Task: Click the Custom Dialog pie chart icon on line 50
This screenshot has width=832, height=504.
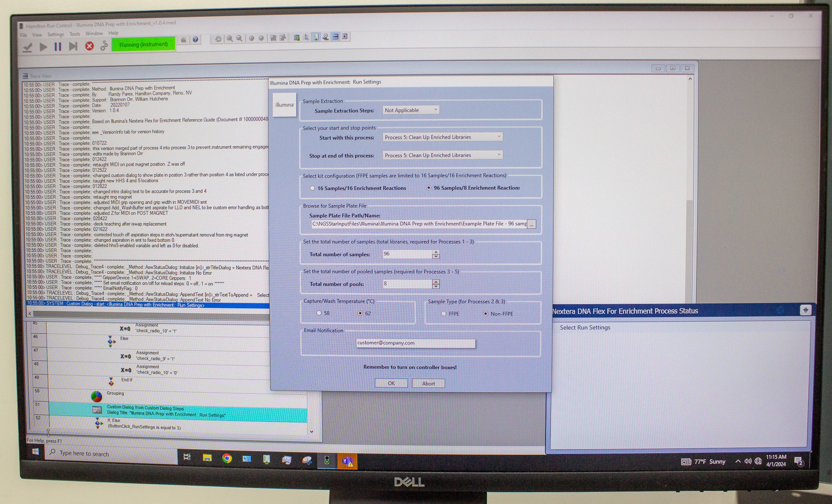Action: coord(97,396)
